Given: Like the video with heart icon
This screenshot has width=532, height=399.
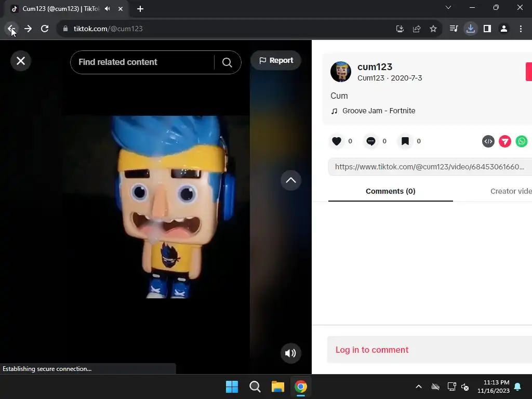Looking at the screenshot, I should (337, 141).
